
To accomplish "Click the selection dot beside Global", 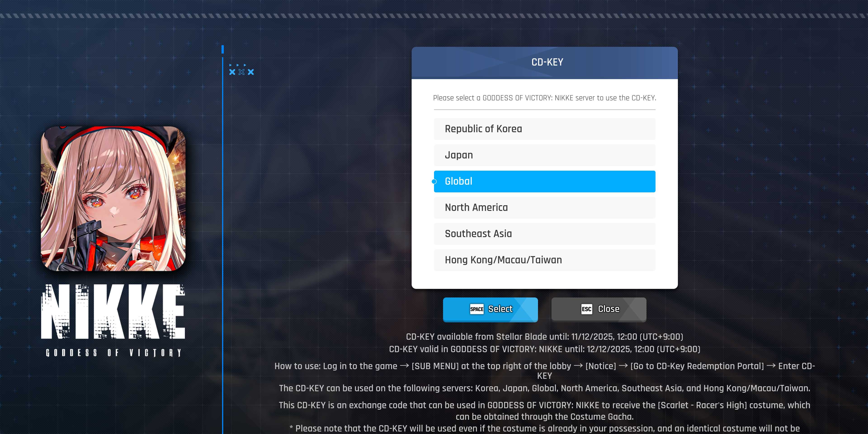I will [x=434, y=182].
